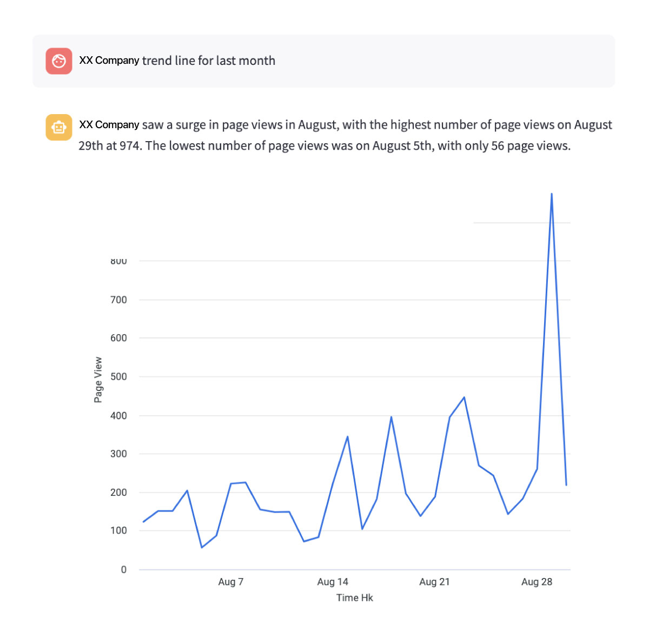
Task: Click the bot reply about page views surge
Action: pos(346,135)
